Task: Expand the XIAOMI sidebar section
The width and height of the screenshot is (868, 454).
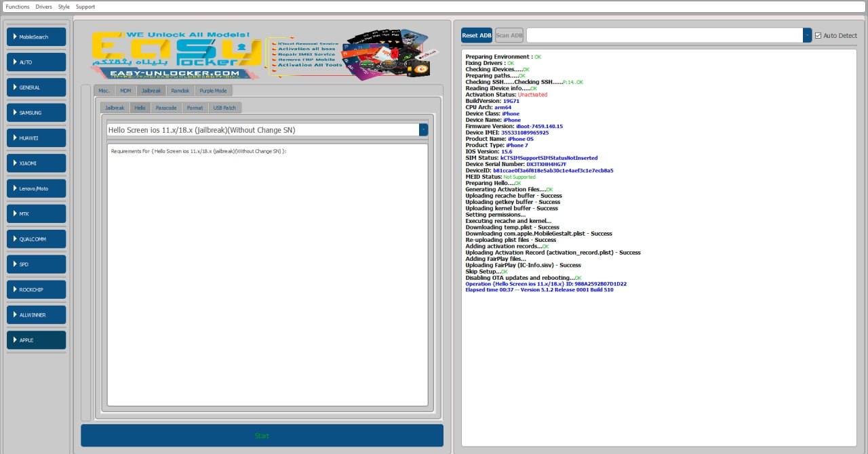Action: (37, 163)
